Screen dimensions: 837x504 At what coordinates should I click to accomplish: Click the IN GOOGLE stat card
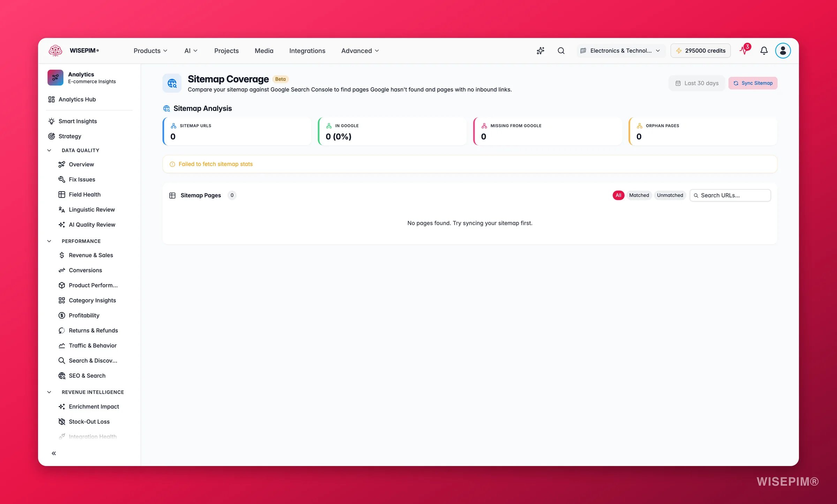(x=392, y=131)
